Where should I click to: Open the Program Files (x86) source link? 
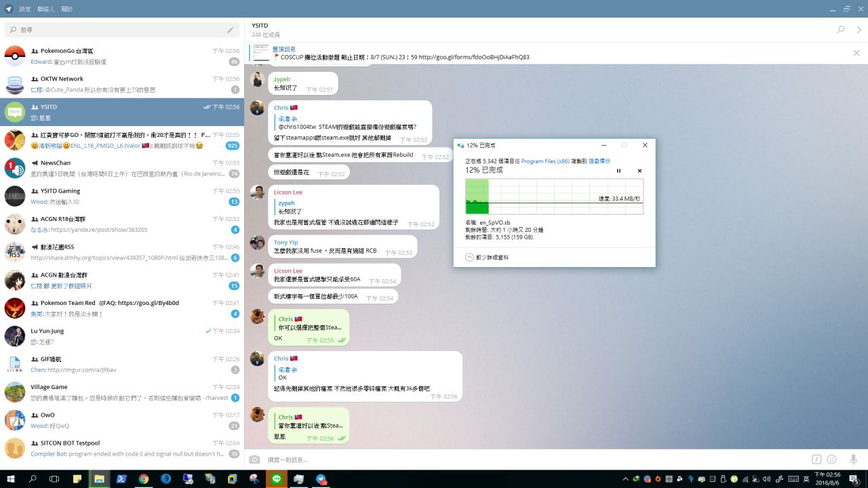point(545,161)
